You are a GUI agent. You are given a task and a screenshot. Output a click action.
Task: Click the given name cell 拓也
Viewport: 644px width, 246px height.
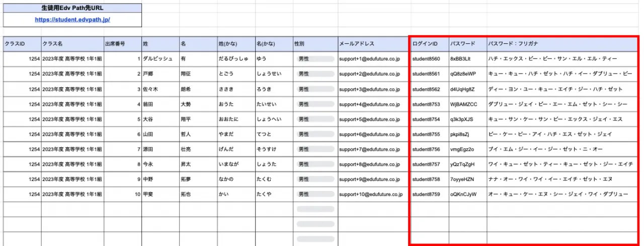pos(198,194)
